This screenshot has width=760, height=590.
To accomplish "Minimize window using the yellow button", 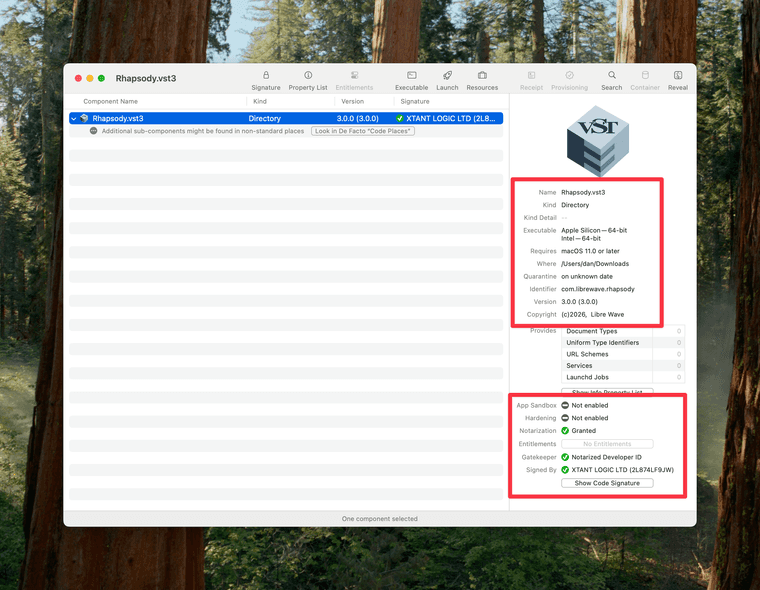I will coord(90,78).
